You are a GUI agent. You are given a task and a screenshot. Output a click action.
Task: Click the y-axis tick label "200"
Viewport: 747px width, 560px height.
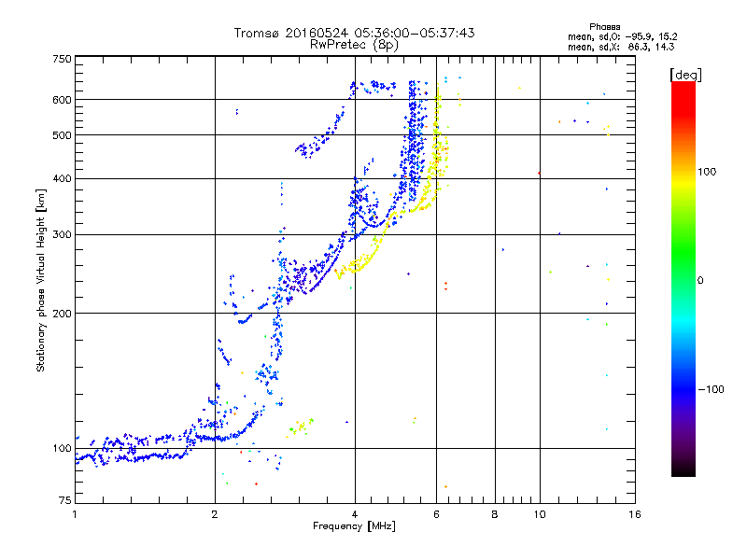[62, 314]
